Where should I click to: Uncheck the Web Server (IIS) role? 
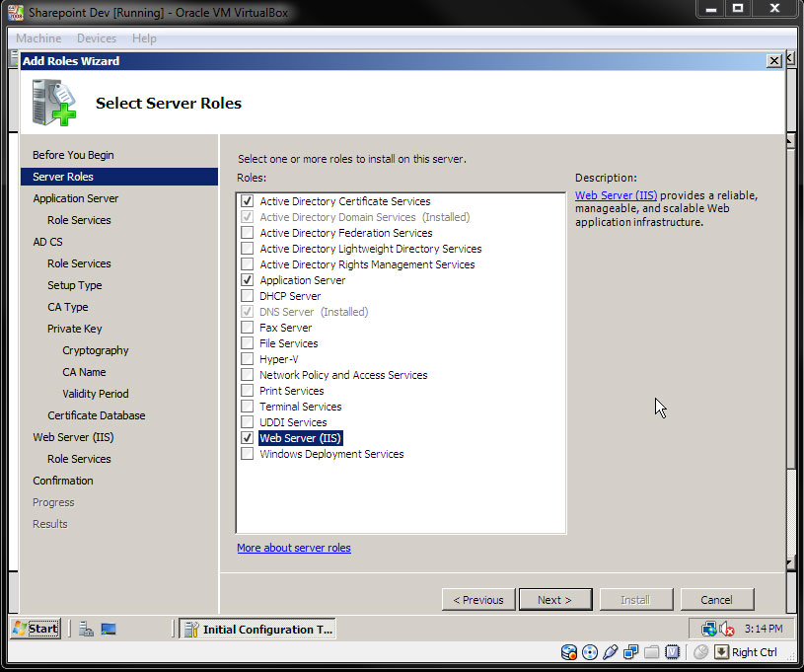tap(248, 438)
